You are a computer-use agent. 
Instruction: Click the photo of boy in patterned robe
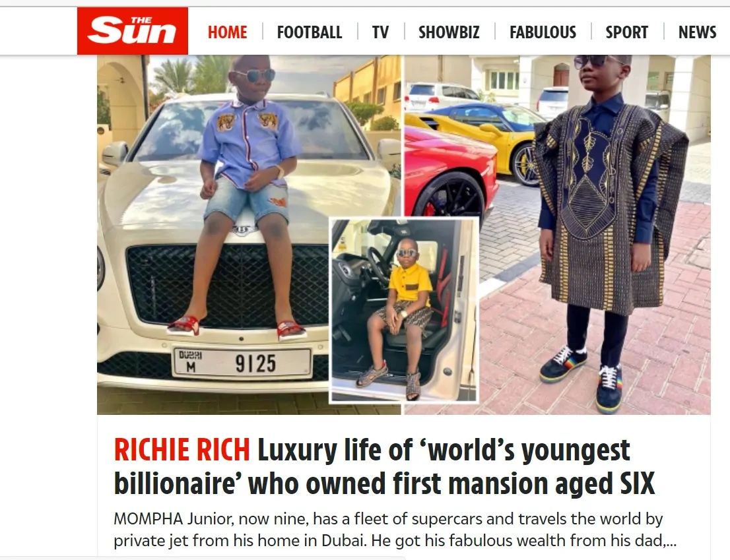[x=557, y=235]
